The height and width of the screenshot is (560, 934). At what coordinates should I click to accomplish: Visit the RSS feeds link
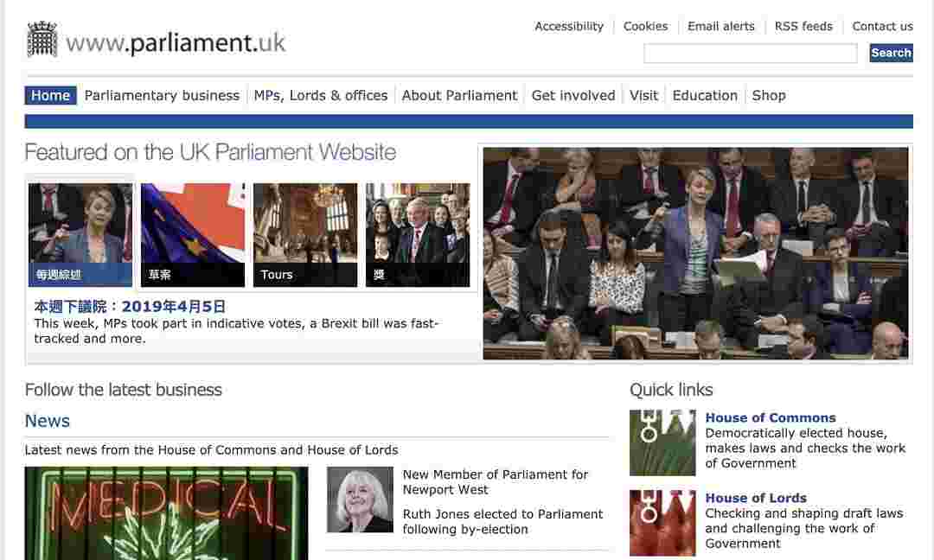coord(803,26)
